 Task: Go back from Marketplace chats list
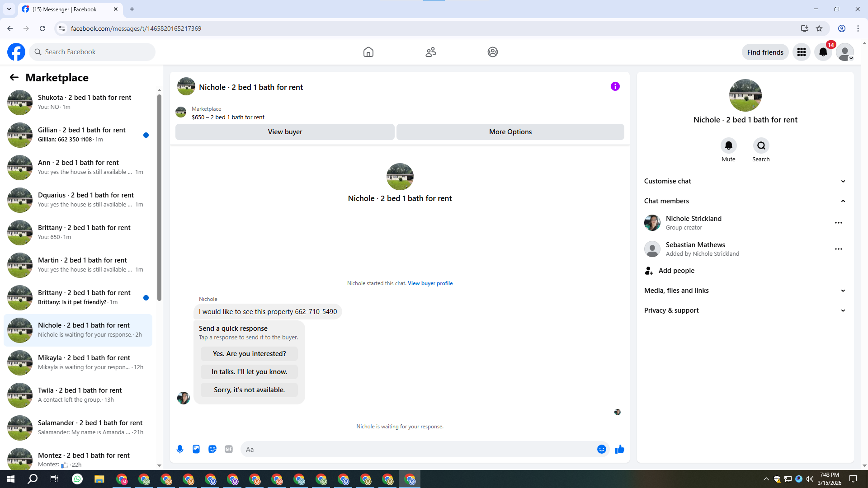click(x=14, y=78)
